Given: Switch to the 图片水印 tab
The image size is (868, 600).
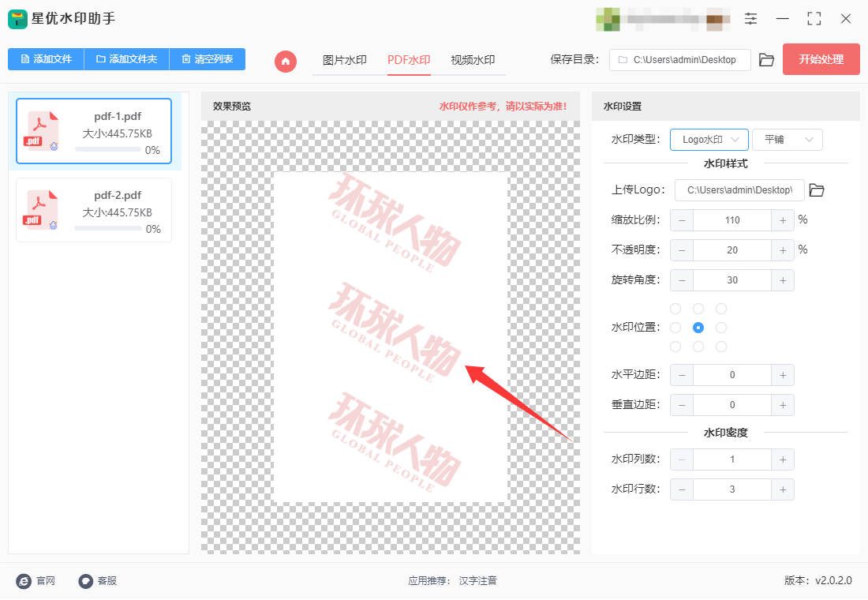Looking at the screenshot, I should pos(344,60).
